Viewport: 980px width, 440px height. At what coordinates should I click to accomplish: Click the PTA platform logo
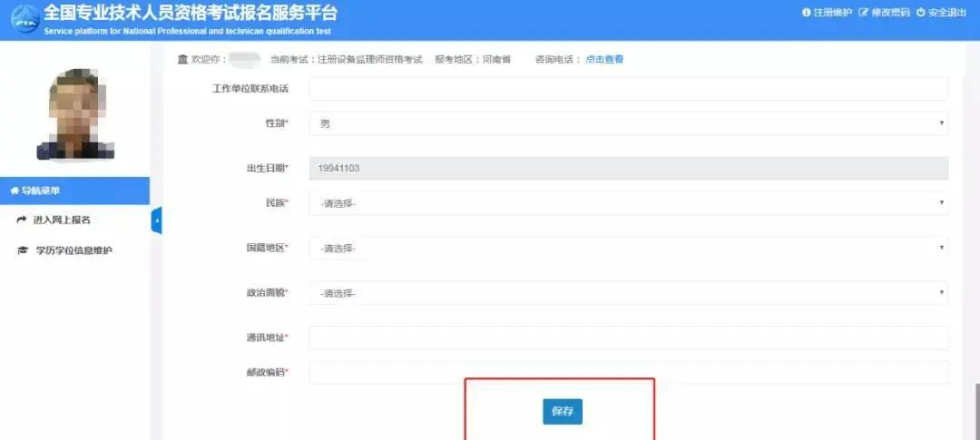[22, 19]
